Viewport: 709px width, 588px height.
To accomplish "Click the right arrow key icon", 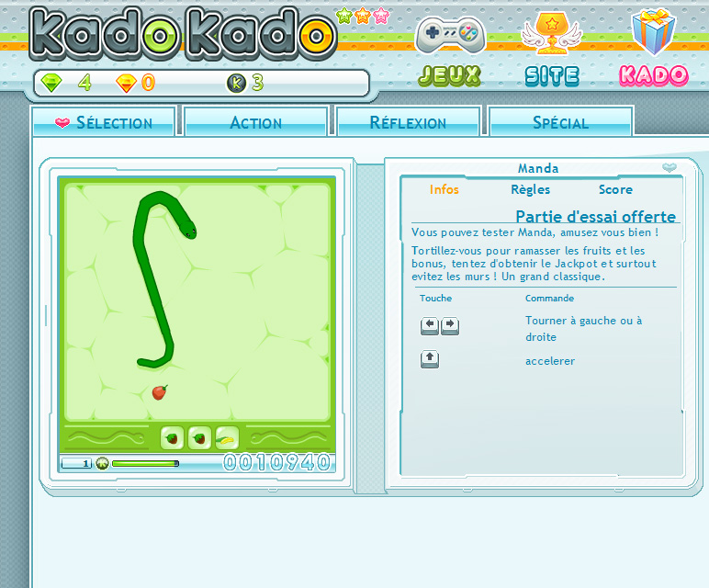I will point(450,326).
